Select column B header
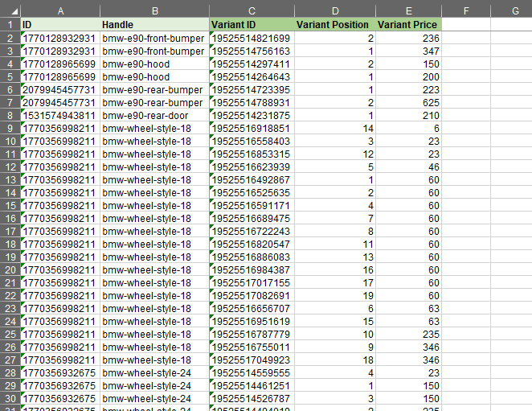Image resolution: width=532 pixels, height=411 pixels. point(155,11)
